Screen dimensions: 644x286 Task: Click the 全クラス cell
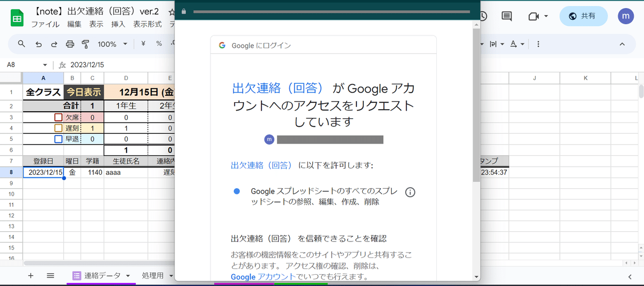point(43,92)
